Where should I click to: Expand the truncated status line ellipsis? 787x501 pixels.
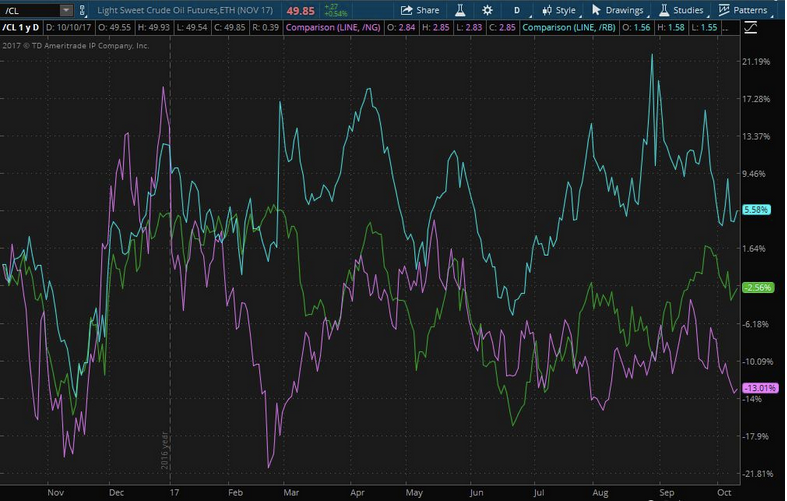tap(725, 28)
